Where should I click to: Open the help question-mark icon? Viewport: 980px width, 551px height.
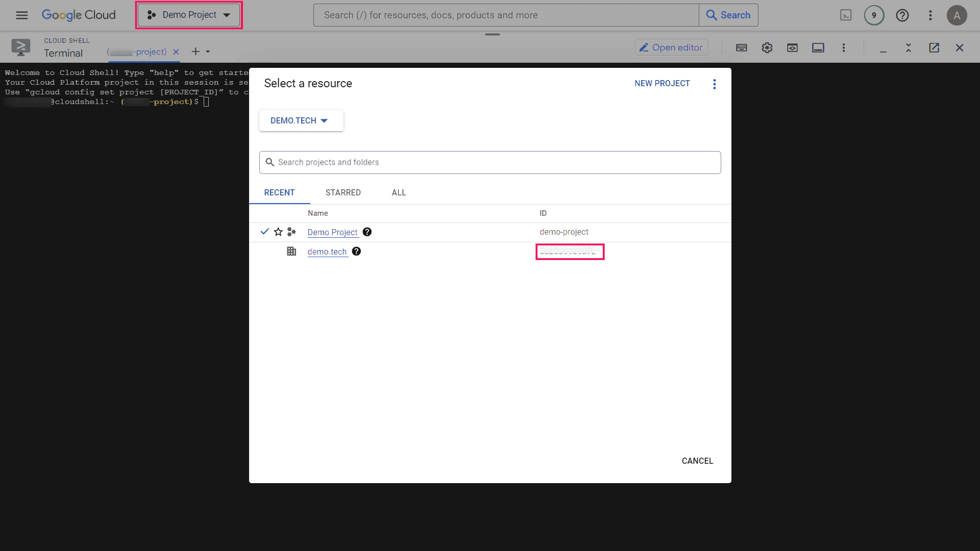coord(902,15)
